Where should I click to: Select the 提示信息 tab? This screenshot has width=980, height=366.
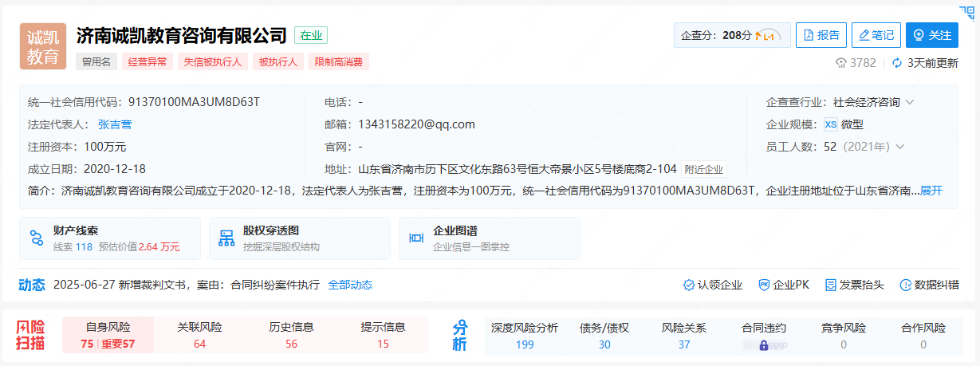tap(383, 335)
